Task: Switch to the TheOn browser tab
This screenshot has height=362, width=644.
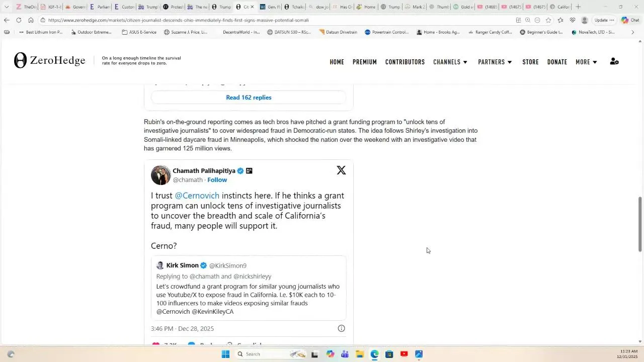Action: click(x=26, y=7)
